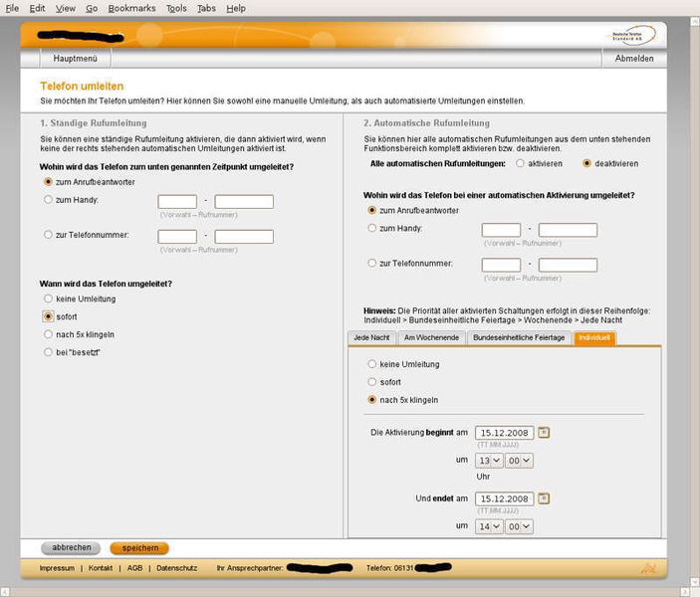700x597 pixels.
Task: Focus Telefonnummer Rufnummer field in Ständige Rufumleitung
Action: click(244, 237)
